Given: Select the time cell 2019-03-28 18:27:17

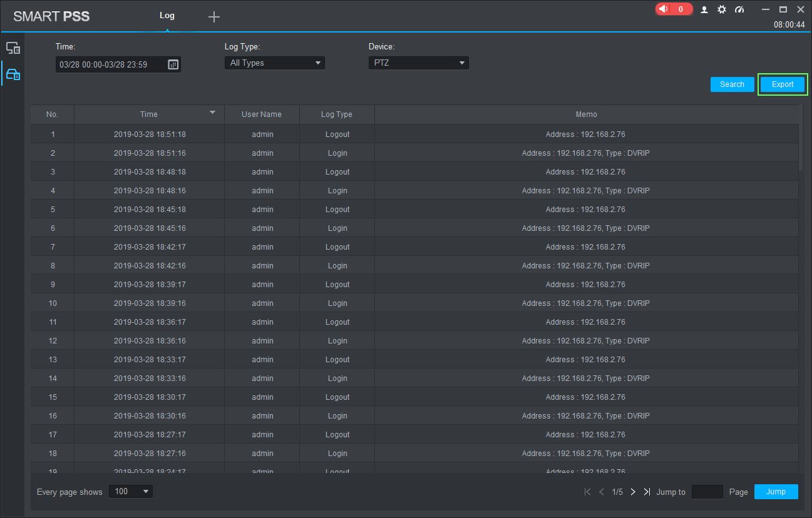Looking at the screenshot, I should click(x=150, y=435).
